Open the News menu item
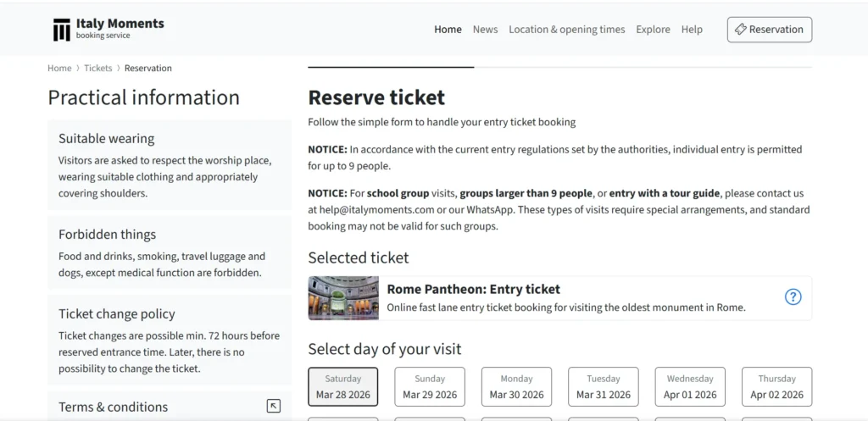 pyautogui.click(x=485, y=30)
